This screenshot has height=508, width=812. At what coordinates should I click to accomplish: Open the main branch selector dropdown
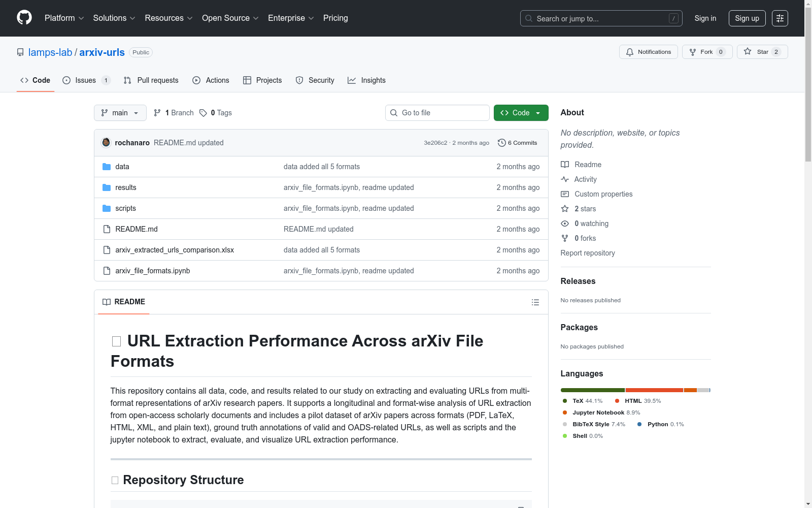(x=120, y=113)
